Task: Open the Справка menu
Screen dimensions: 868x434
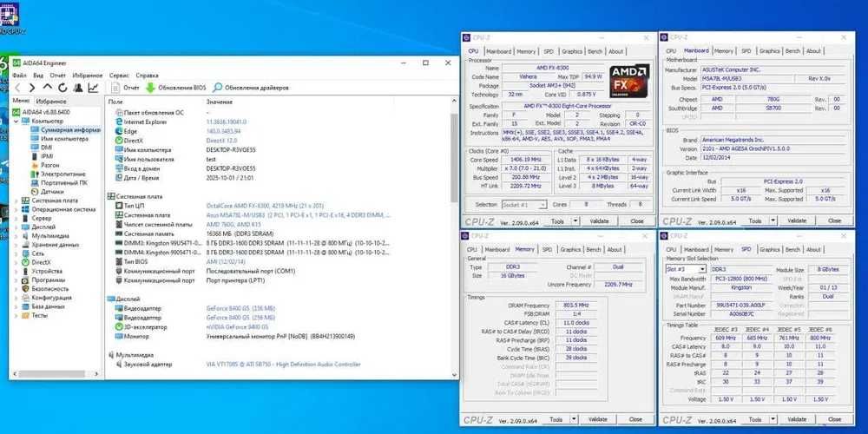Action: (147, 76)
